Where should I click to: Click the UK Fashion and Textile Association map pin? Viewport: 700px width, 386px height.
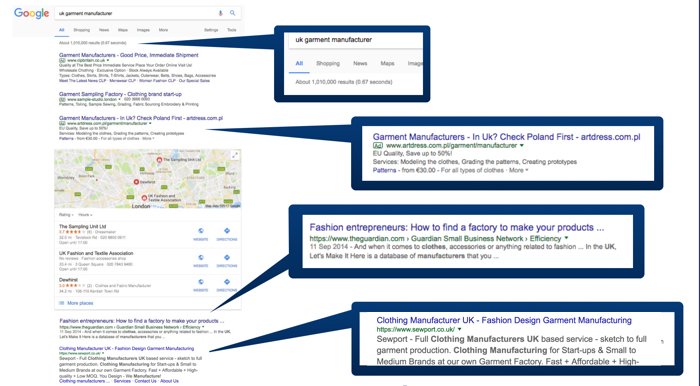pos(144,197)
